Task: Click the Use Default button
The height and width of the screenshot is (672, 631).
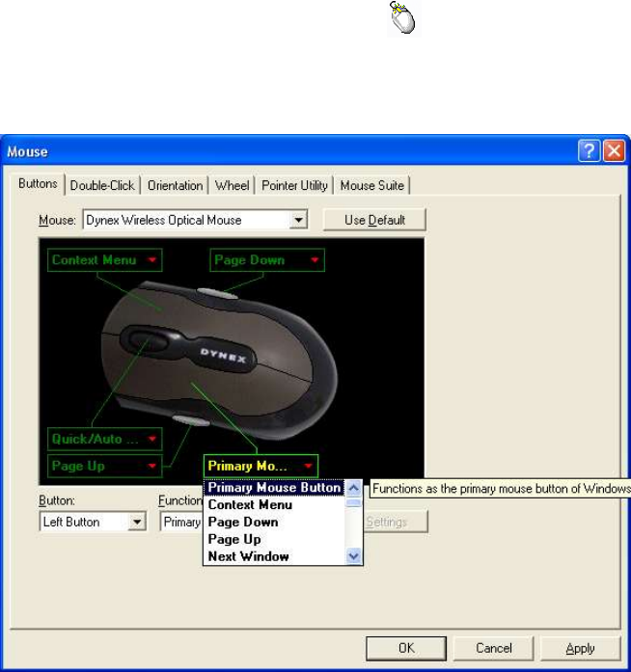Action: 374,220
